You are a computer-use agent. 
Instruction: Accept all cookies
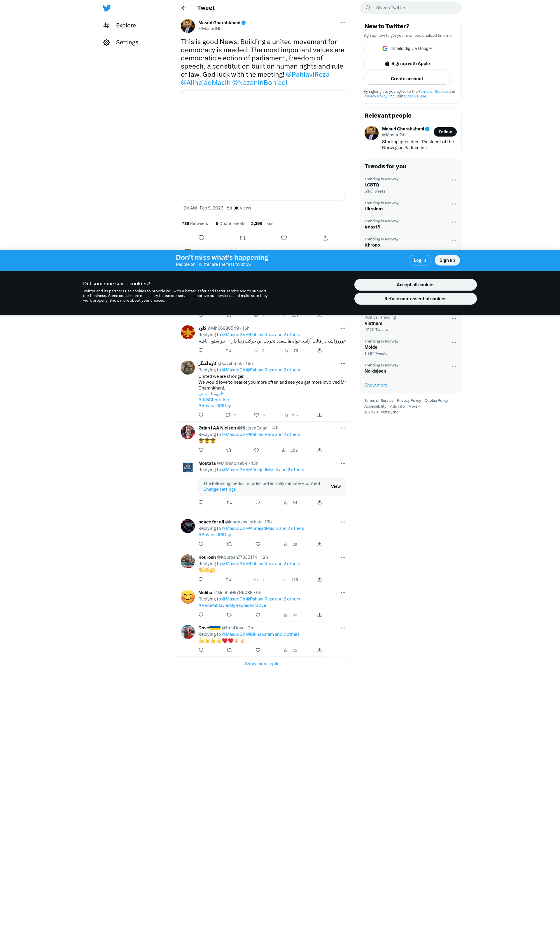point(415,284)
